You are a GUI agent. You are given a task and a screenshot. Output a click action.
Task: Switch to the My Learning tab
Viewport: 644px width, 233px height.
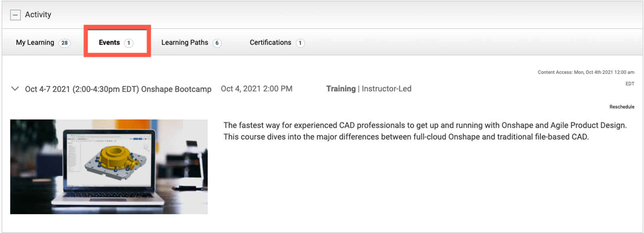click(35, 43)
